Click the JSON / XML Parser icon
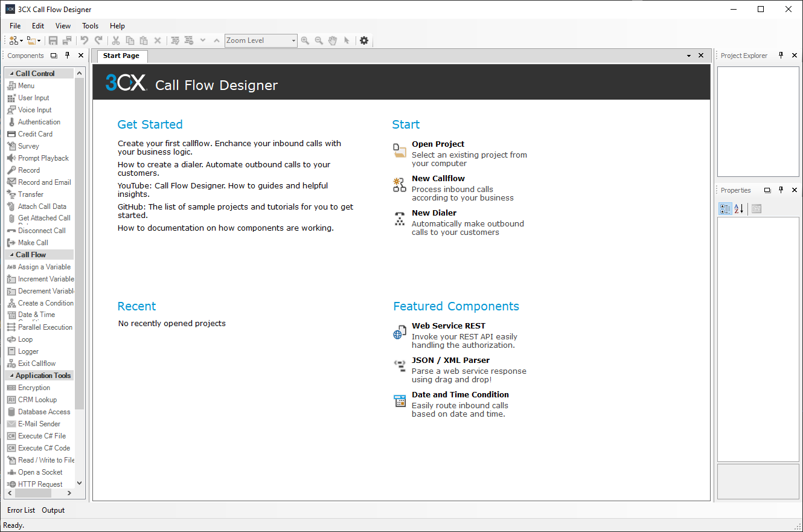 (x=399, y=365)
